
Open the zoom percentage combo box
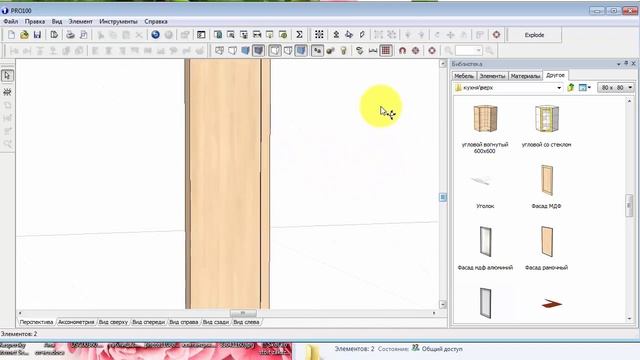469,51
